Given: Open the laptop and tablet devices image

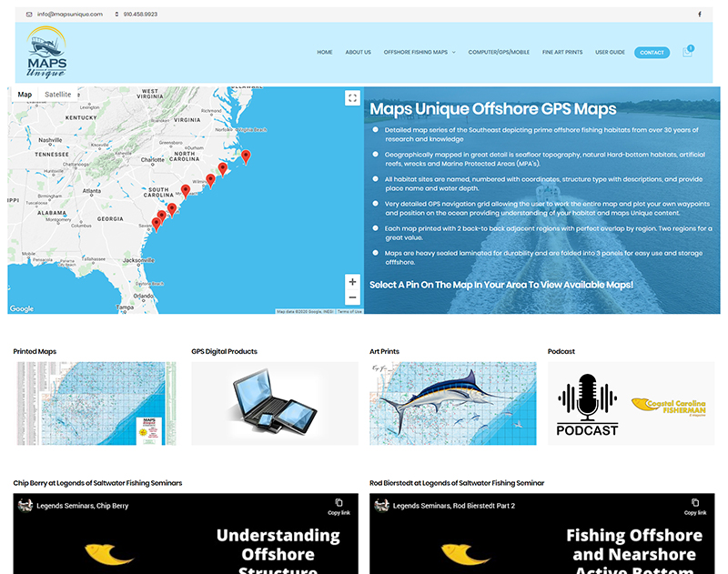Looking at the screenshot, I should pos(275,403).
